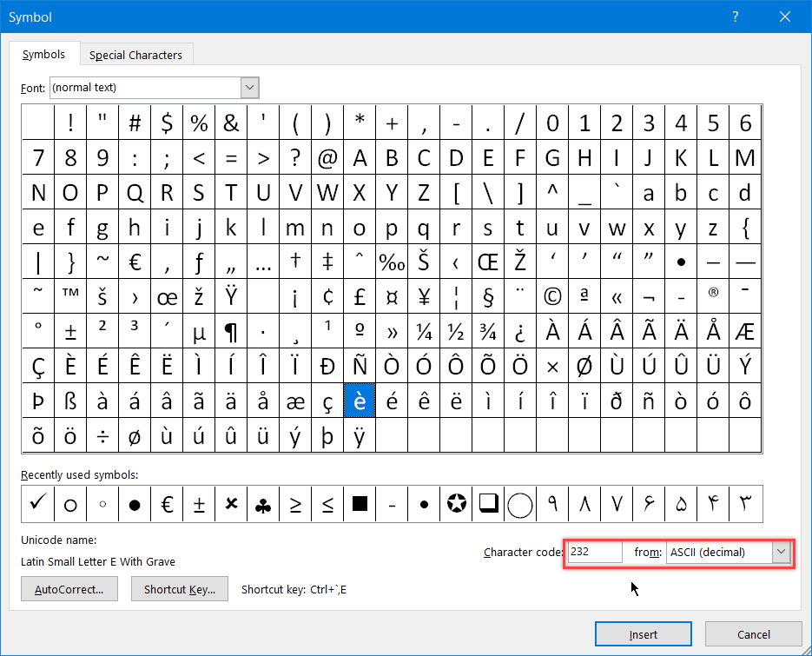Close the Symbol dialog window

tap(785, 17)
